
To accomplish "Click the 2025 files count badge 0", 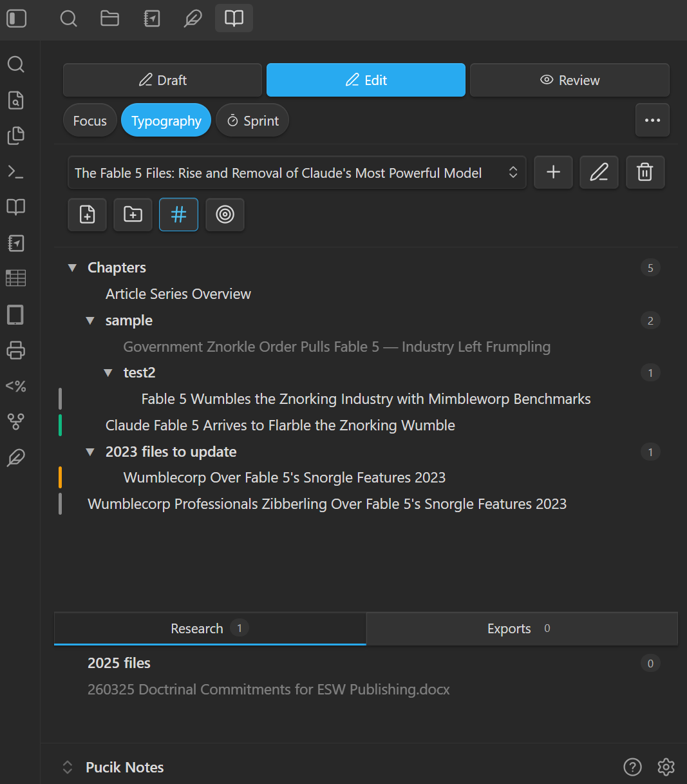I will coord(650,664).
